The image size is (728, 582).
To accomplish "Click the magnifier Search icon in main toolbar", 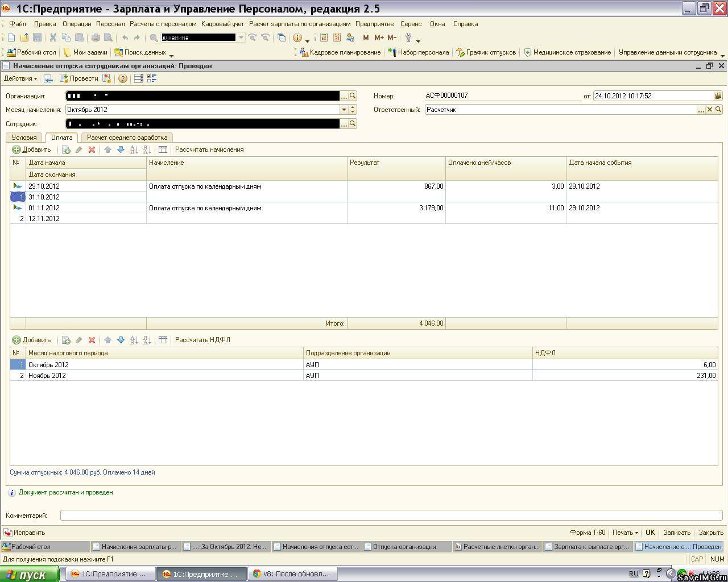I will 154,38.
